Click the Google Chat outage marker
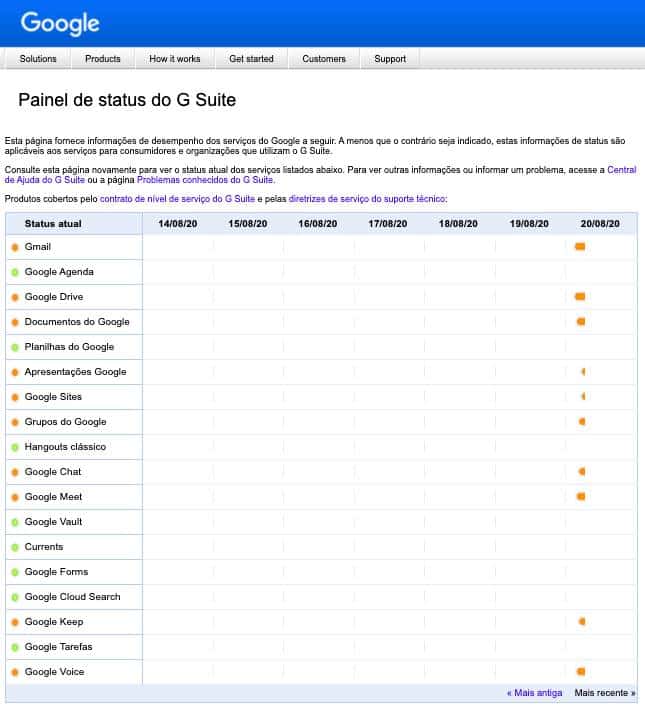This screenshot has width=645, height=710. [582, 472]
